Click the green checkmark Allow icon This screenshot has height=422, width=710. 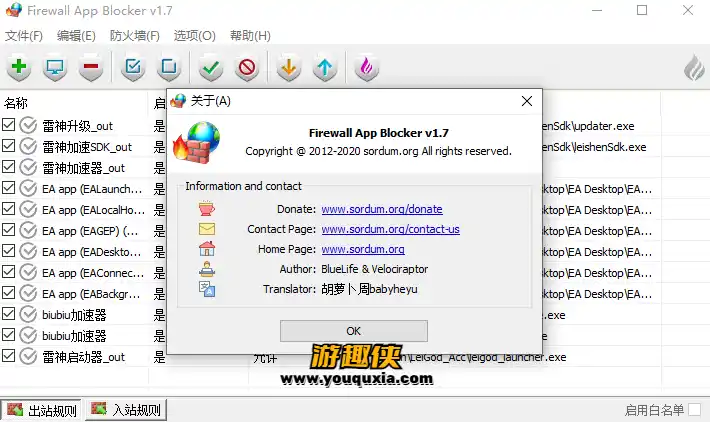pyautogui.click(x=211, y=67)
